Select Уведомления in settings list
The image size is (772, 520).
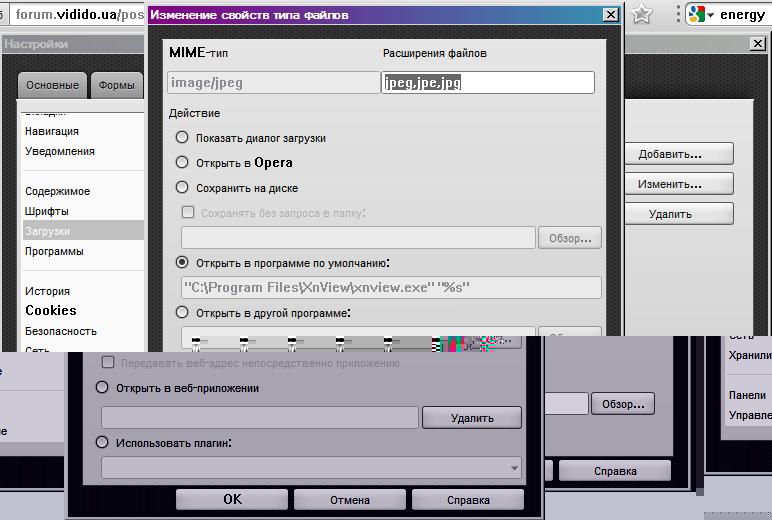coord(60,151)
